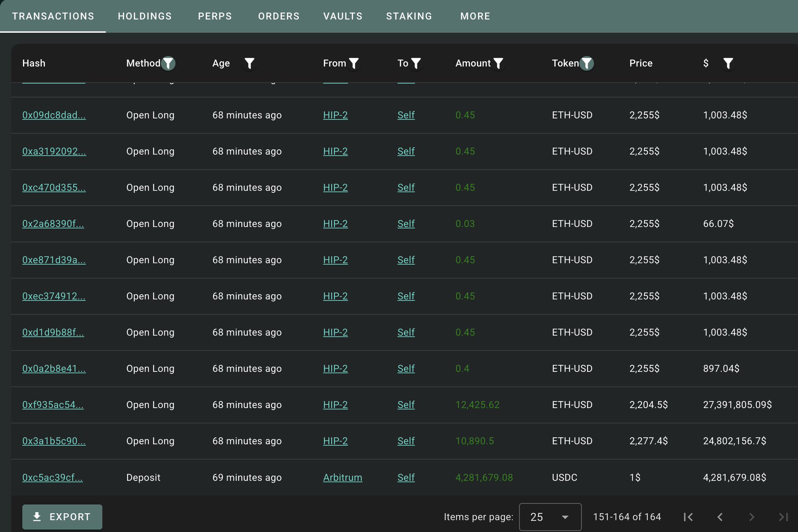This screenshot has width=798, height=532.
Task: Click Self link in 0xc5ac39cf Deposit row
Action: click(x=406, y=477)
